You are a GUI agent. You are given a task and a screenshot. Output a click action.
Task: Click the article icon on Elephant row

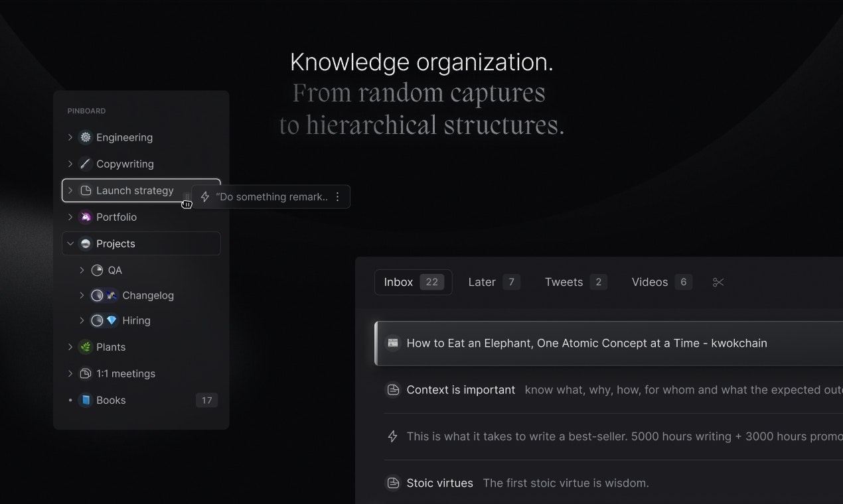[x=393, y=343]
